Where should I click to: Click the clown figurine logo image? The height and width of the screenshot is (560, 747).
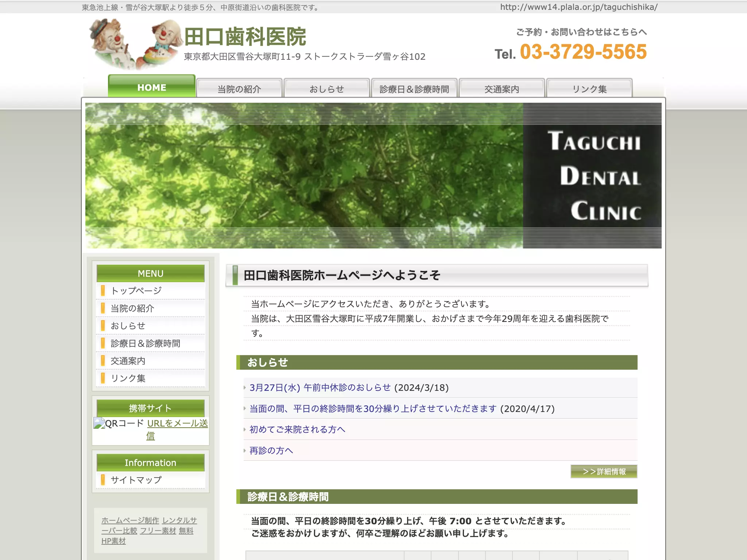(x=135, y=44)
